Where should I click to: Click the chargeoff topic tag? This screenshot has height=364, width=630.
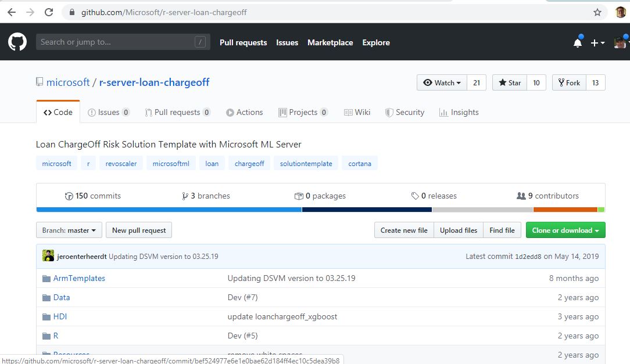pyautogui.click(x=249, y=163)
